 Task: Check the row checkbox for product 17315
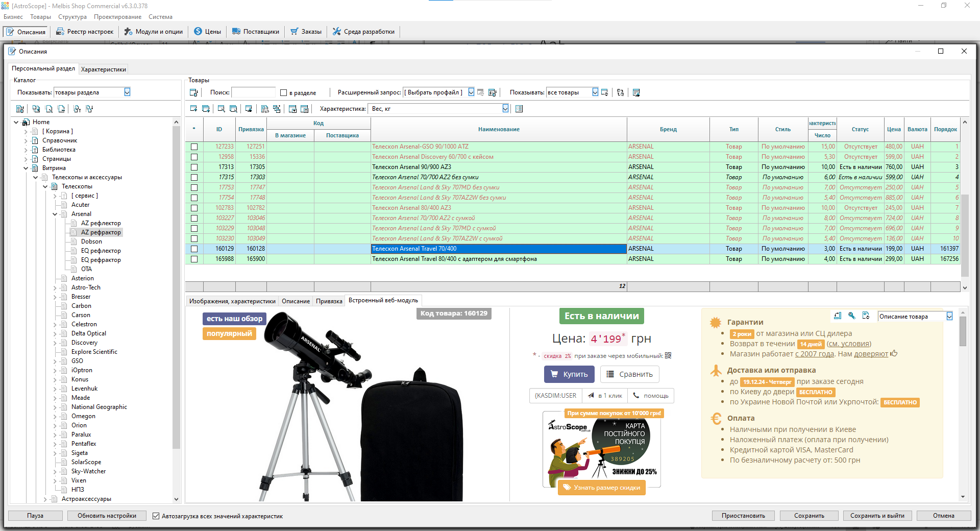point(194,177)
